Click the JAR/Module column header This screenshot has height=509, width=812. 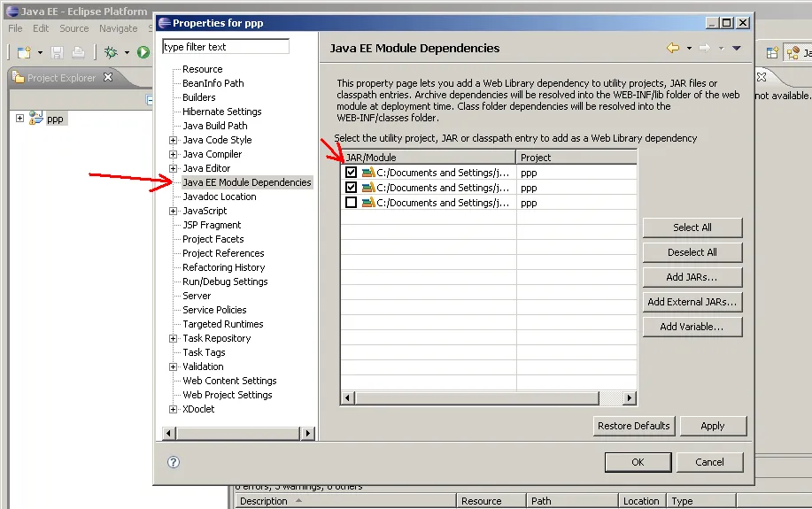[429, 158]
